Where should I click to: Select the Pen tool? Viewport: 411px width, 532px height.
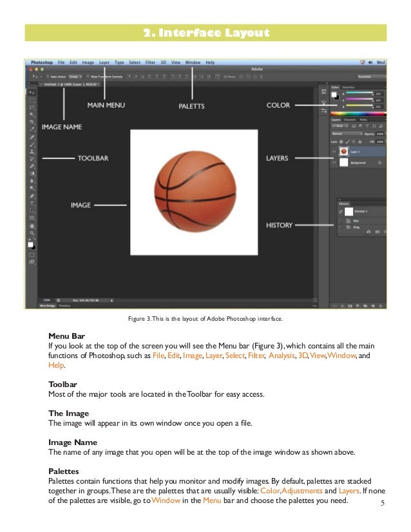[x=32, y=196]
